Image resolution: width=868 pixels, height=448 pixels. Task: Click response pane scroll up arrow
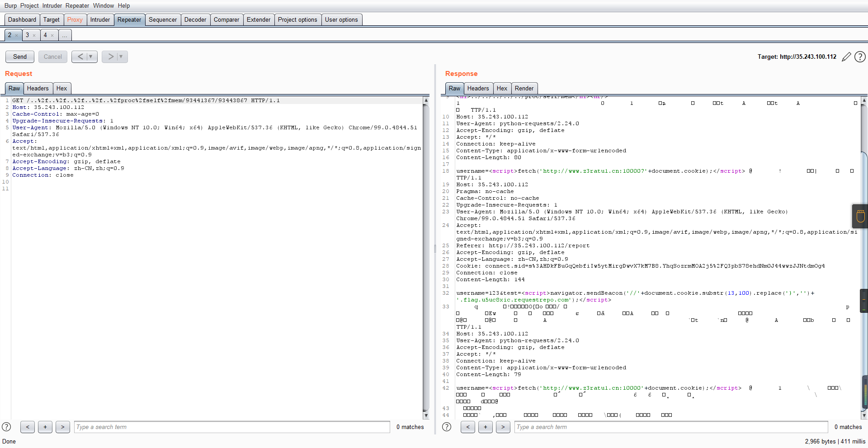click(x=864, y=100)
